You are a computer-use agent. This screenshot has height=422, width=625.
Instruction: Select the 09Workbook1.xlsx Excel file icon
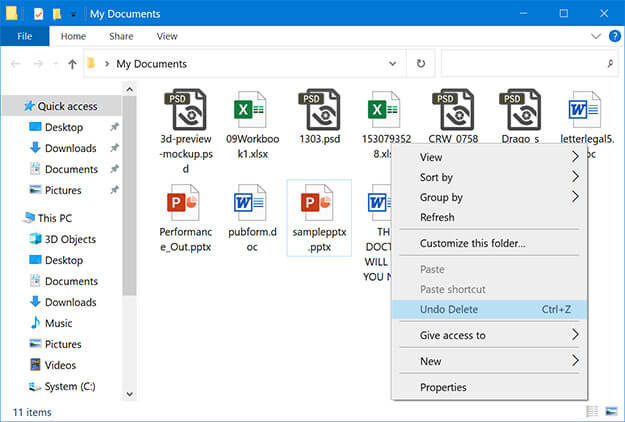click(x=250, y=110)
